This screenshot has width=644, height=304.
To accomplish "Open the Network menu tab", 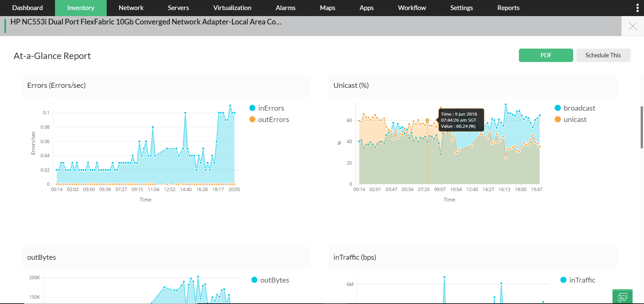I will tap(131, 8).
